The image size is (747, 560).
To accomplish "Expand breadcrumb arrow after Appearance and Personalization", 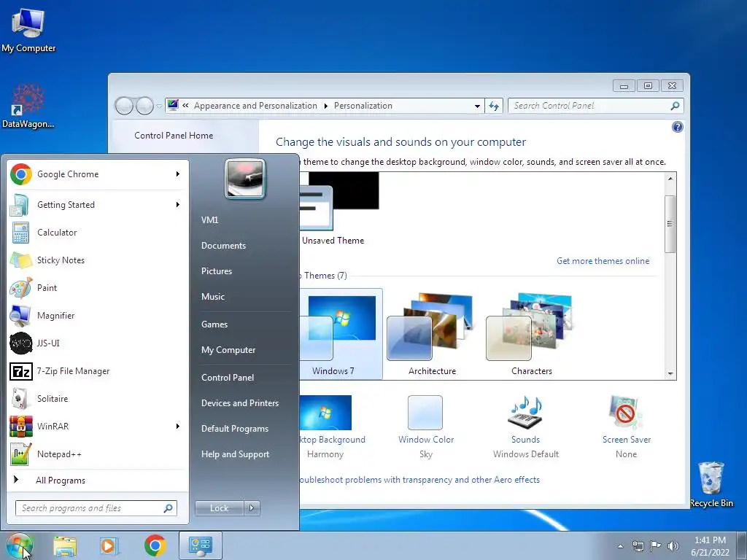I will click(326, 106).
